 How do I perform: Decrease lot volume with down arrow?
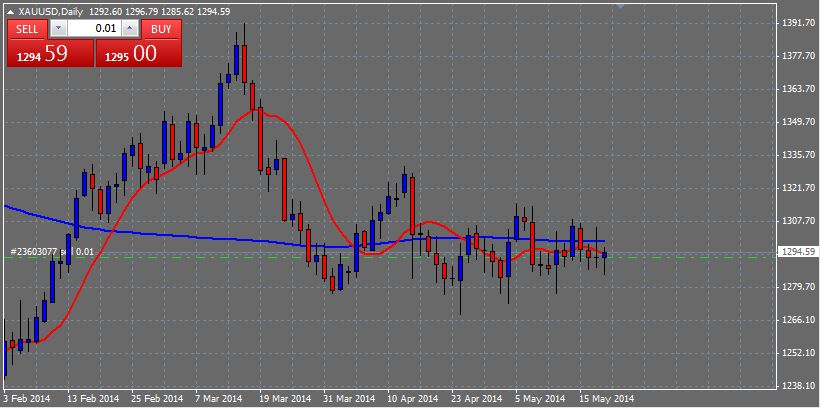(59, 29)
